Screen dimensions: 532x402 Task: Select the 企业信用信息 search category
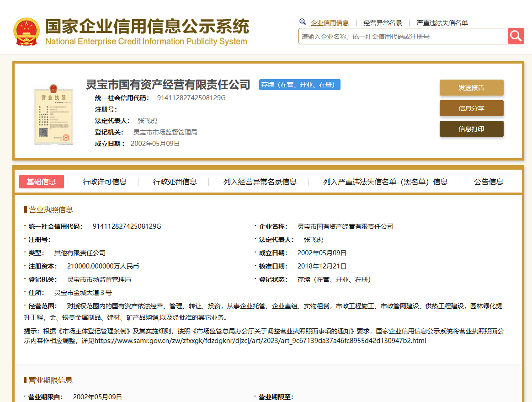[x=330, y=23]
